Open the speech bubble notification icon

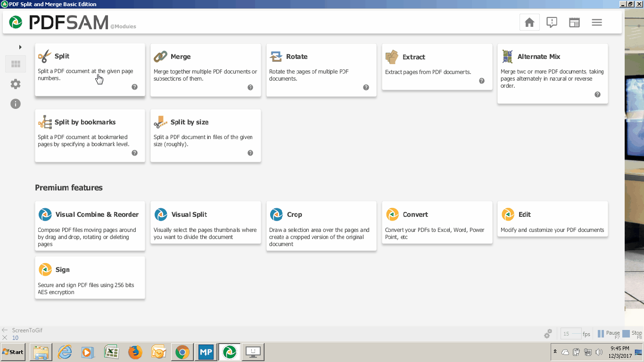click(552, 22)
